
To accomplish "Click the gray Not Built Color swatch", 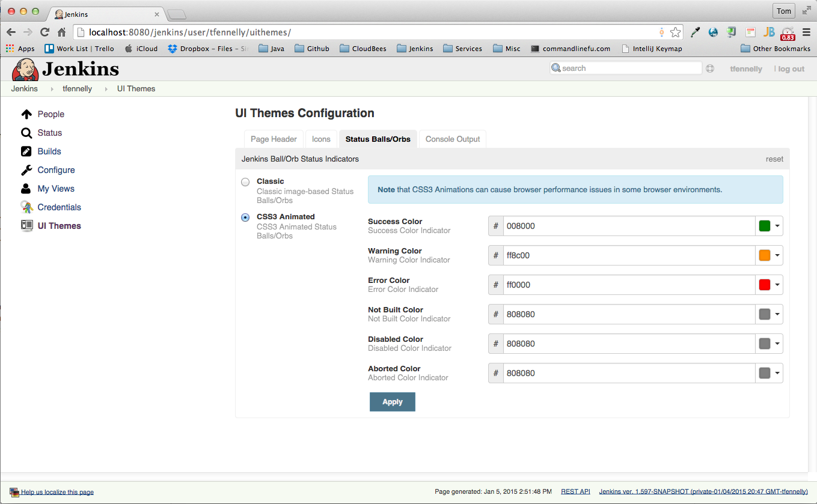I will coord(765,314).
